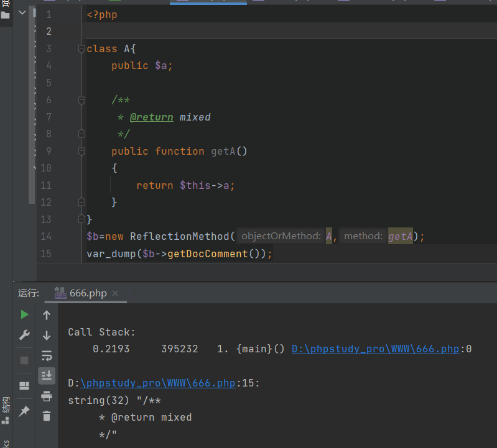Open run configuration via wrench icon
The width and height of the screenshot is (497, 448).
(24, 336)
